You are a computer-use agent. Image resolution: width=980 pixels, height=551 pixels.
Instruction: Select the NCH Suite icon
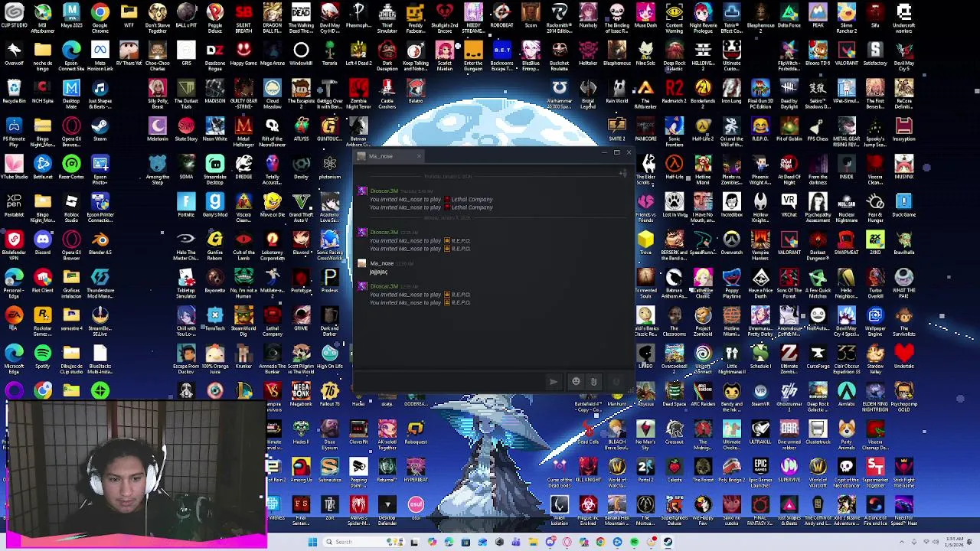pyautogui.click(x=42, y=92)
